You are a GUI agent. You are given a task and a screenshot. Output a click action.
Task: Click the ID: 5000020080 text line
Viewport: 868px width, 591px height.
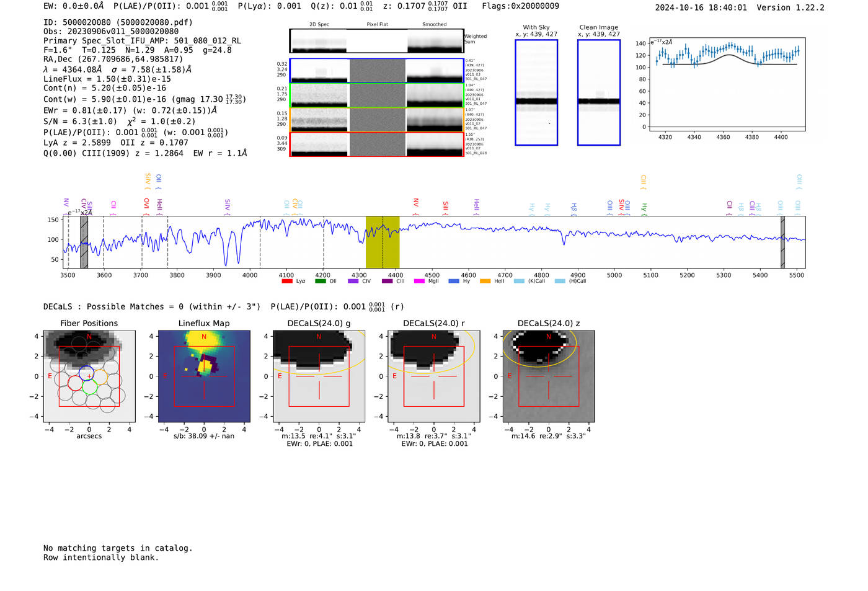118,22
